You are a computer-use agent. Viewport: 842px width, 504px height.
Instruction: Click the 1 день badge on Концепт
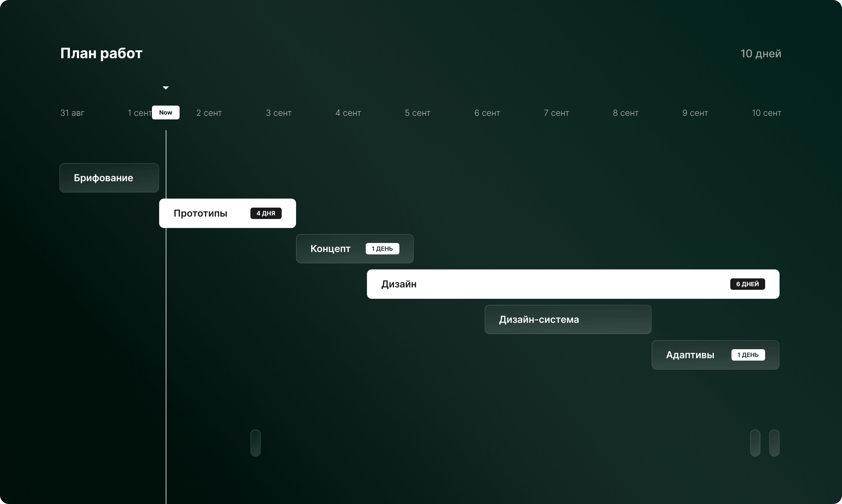coord(382,249)
